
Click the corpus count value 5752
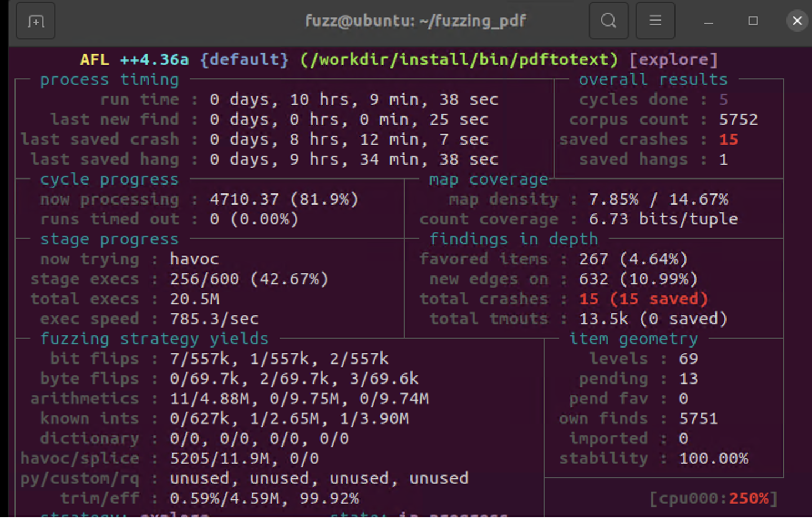(x=738, y=120)
